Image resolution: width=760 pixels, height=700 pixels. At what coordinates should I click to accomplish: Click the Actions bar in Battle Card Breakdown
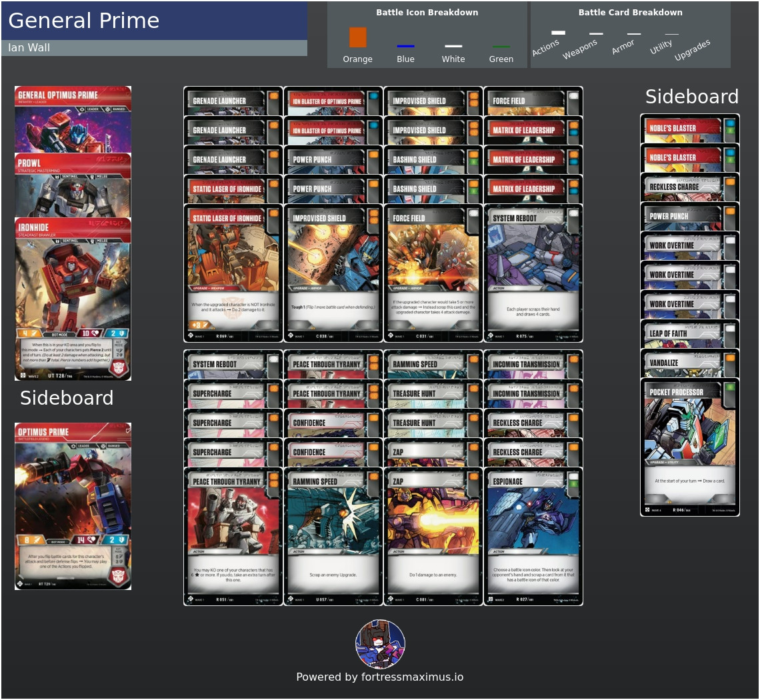pyautogui.click(x=559, y=33)
